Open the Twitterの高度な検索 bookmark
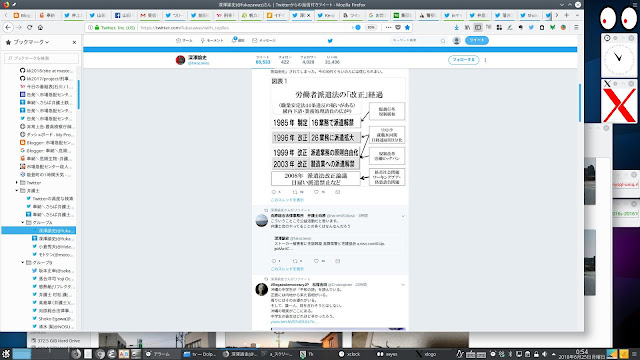Viewport: 640px width, 360px height. click(49, 198)
